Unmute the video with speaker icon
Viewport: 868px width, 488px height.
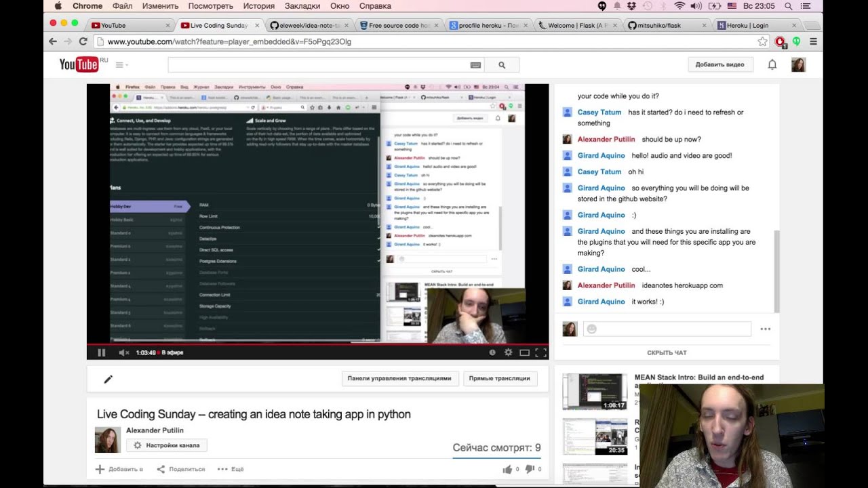[124, 352]
